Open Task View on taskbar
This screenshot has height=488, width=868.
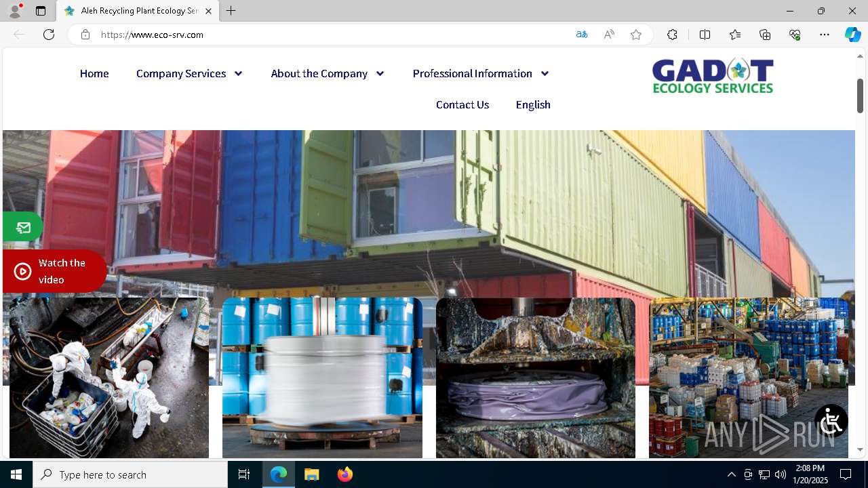click(x=244, y=474)
